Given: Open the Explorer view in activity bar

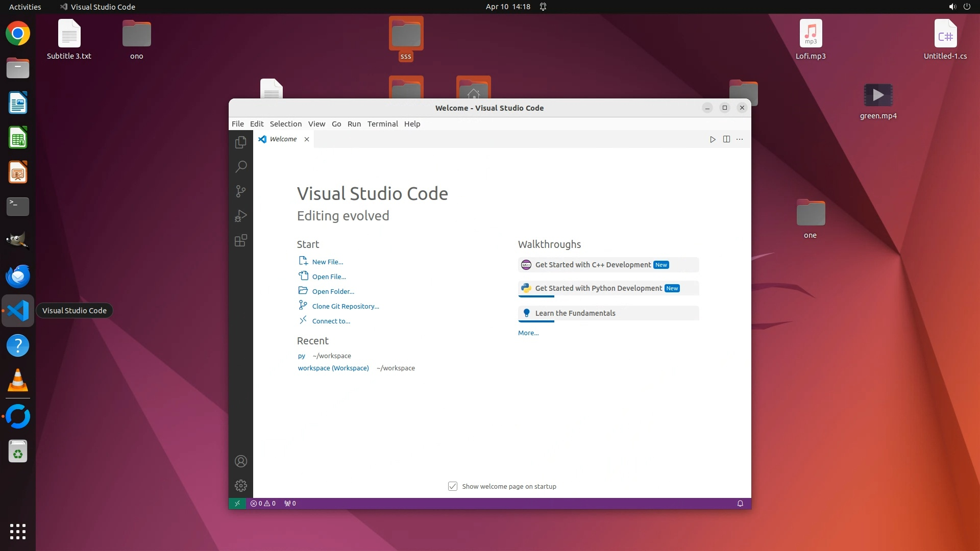Looking at the screenshot, I should 241,142.
